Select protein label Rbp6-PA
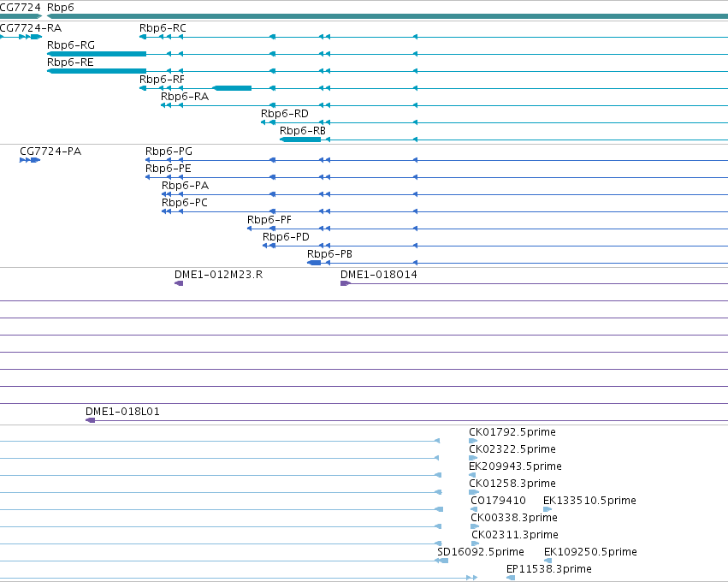 pos(186,186)
